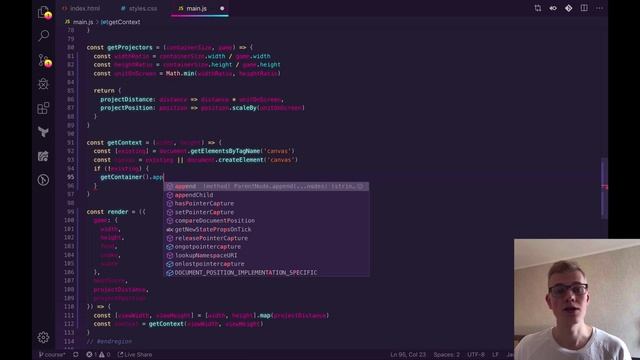This screenshot has height=360, width=640.
Task: Open the git history circle icon
Action: (x=43, y=180)
